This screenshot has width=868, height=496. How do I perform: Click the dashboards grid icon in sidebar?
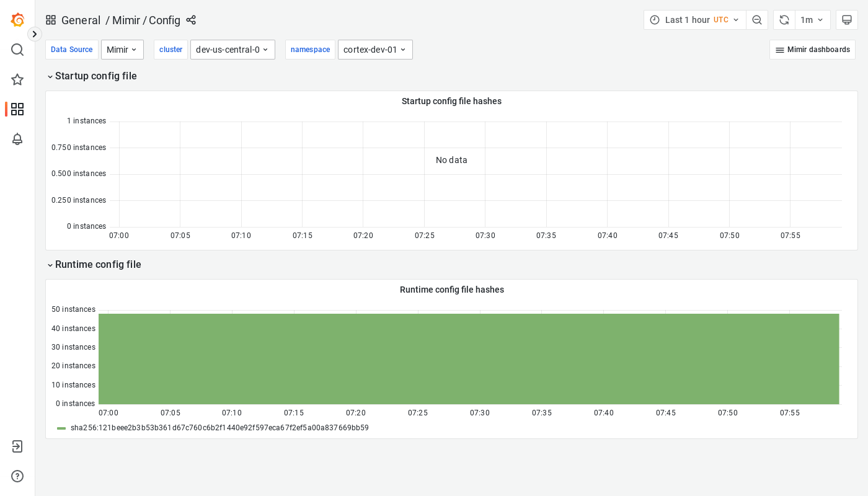pyautogui.click(x=17, y=109)
